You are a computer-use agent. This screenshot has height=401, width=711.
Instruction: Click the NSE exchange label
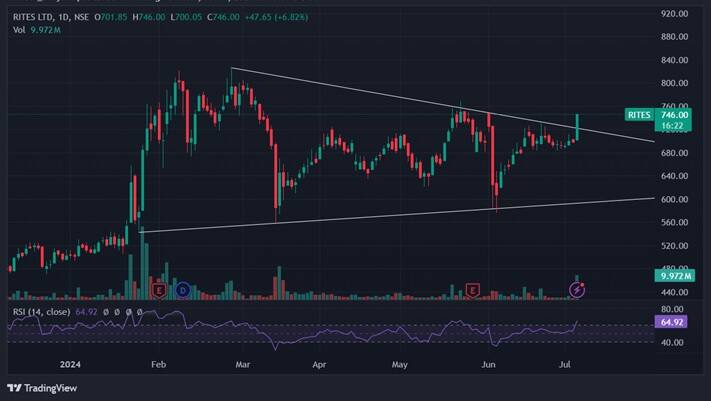pyautogui.click(x=94, y=17)
